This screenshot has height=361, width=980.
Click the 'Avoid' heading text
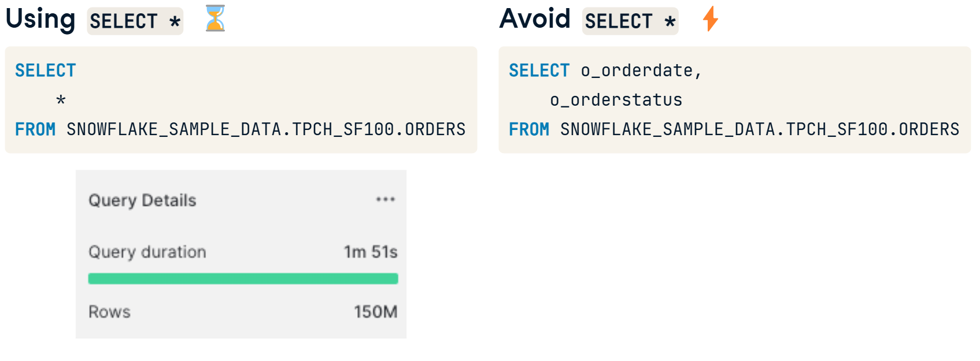(535, 18)
